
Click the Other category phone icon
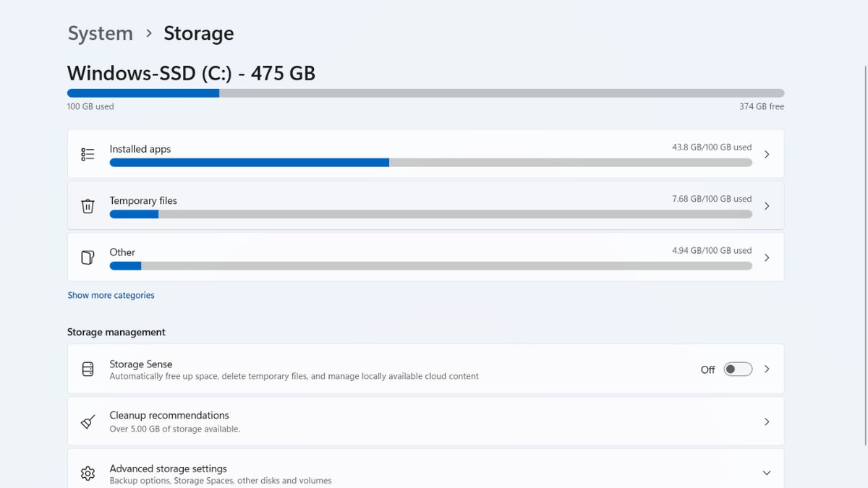[x=88, y=257]
